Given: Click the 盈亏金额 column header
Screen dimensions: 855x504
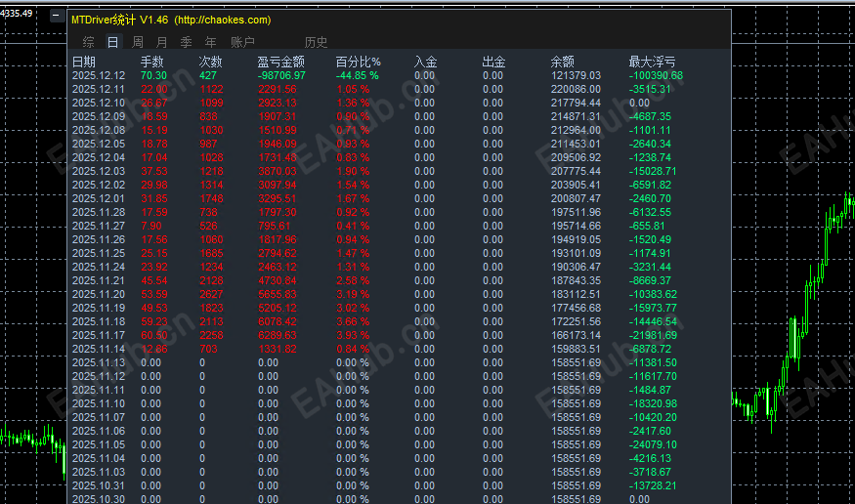Looking at the screenshot, I should pos(280,62).
